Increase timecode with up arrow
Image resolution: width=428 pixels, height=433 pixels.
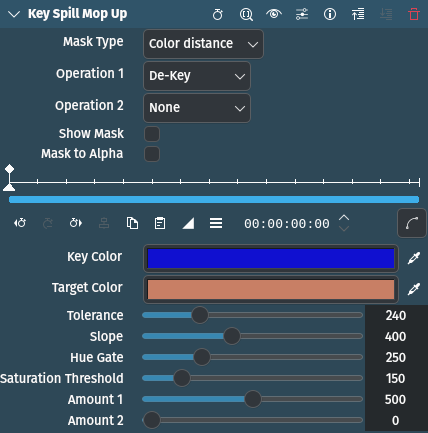point(344,218)
